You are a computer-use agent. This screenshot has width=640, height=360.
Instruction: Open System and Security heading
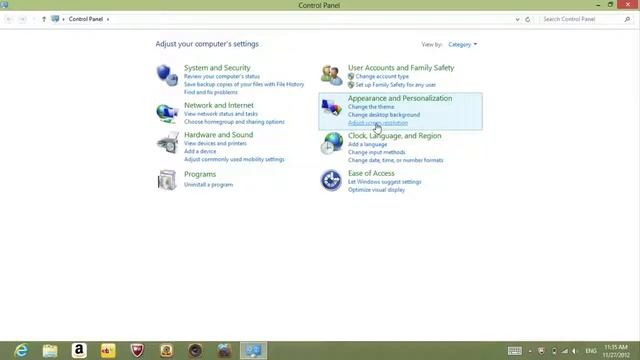(217, 68)
